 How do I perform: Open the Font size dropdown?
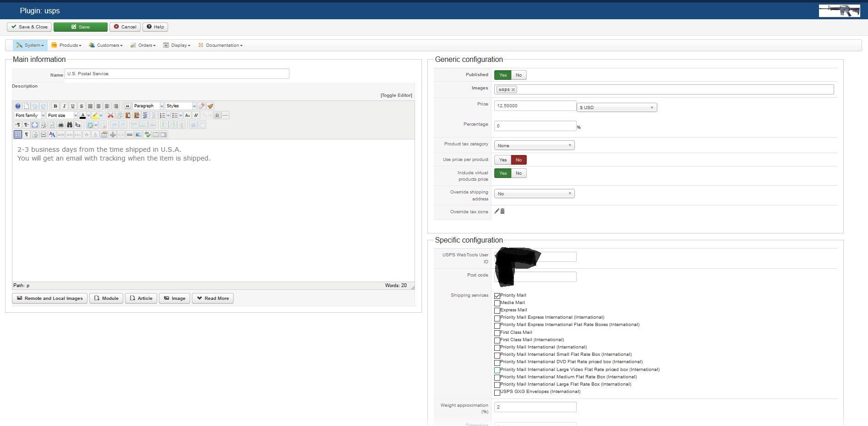pyautogui.click(x=62, y=116)
